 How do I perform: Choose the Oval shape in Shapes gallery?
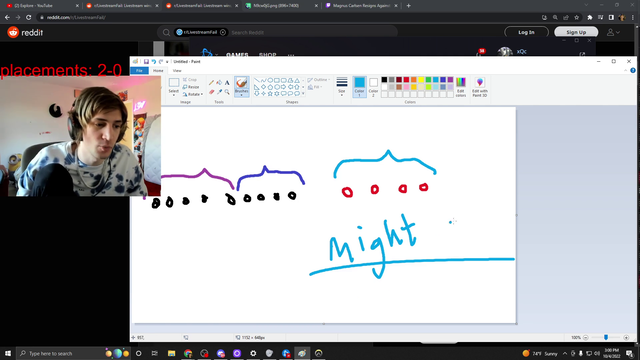[x=270, y=80]
